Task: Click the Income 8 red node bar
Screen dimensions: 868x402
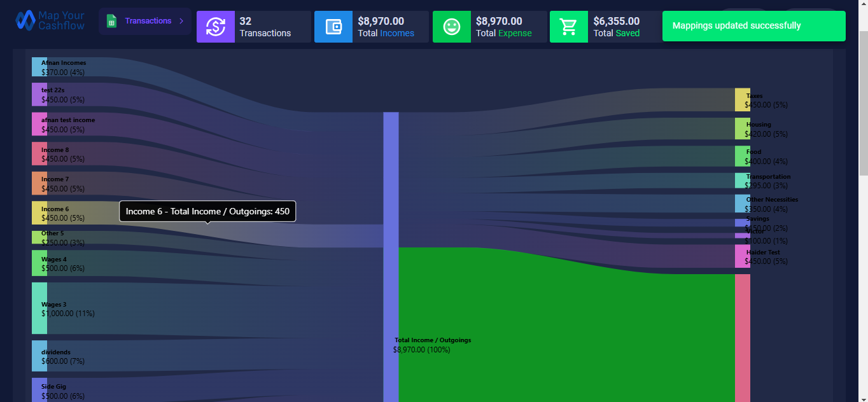Action: click(39, 154)
